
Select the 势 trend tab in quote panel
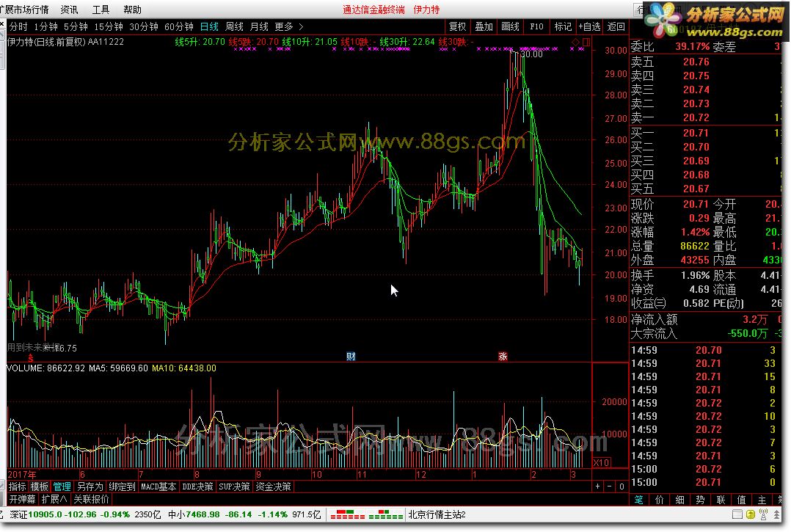[700, 500]
